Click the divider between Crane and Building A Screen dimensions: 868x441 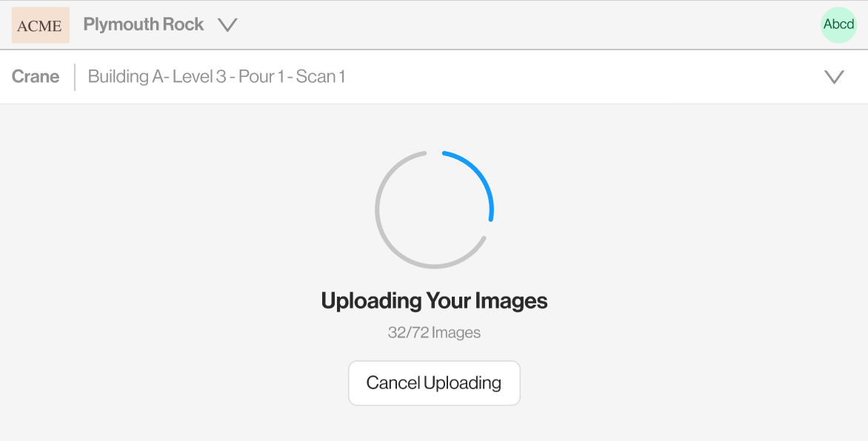75,77
